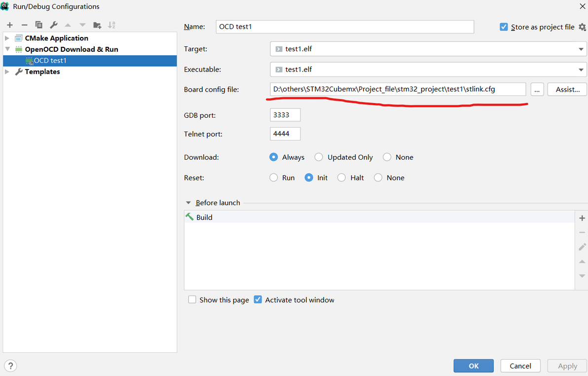
Task: Remove the selected configuration with minus icon
Action: [x=24, y=25]
